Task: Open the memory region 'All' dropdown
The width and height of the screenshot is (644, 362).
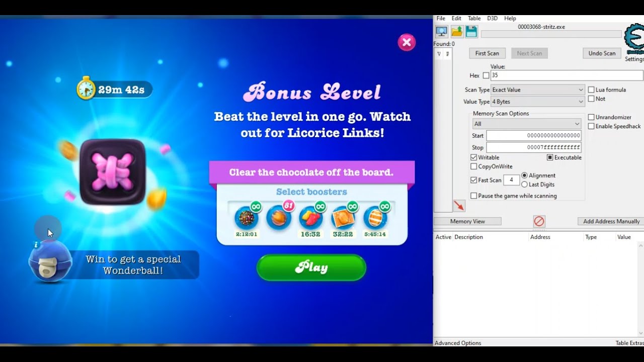Action: tap(527, 124)
